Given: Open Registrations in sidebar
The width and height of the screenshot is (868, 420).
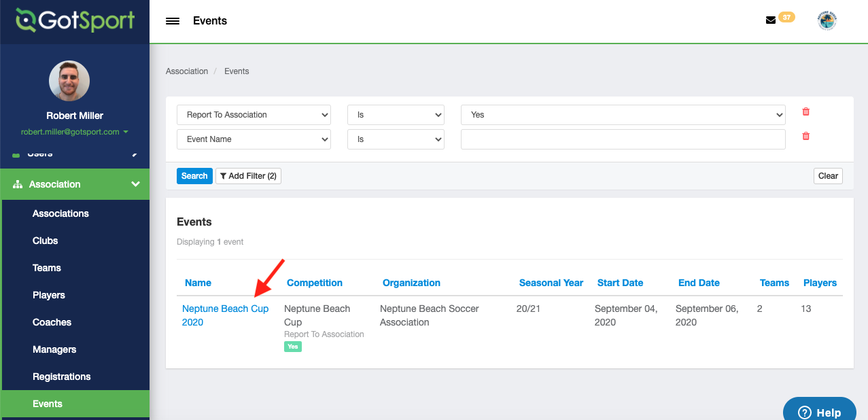Looking at the screenshot, I should point(62,377).
